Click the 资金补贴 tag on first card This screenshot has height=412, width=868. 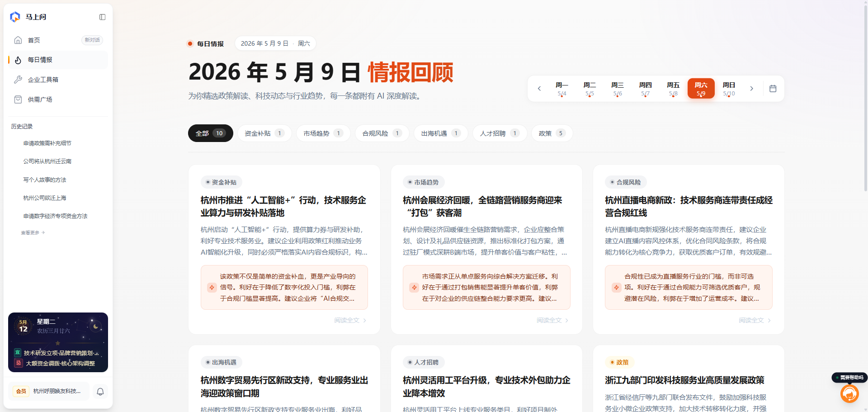(222, 182)
